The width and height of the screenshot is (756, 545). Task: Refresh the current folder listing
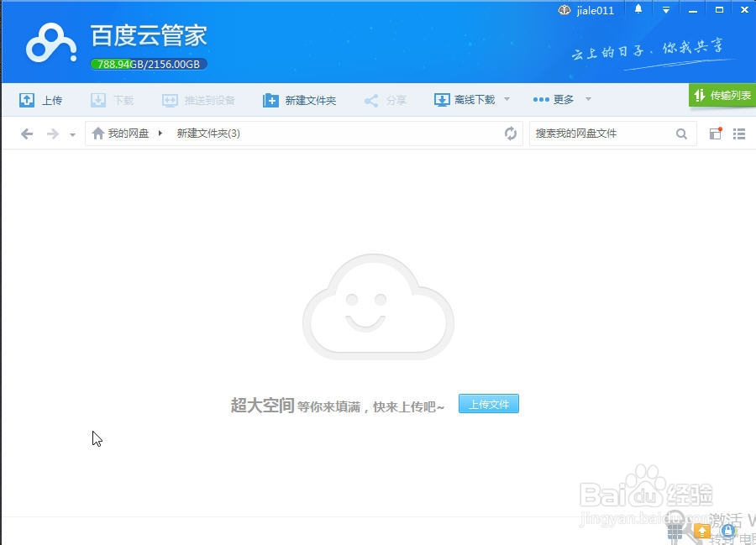(511, 134)
